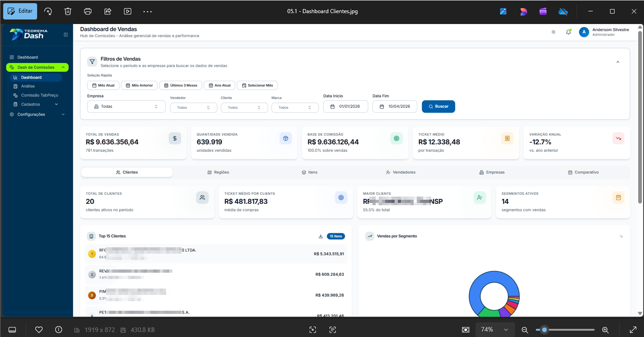Open Dashboard item at top of sidebar
Image resolution: width=644 pixels, height=337 pixels.
coord(27,58)
